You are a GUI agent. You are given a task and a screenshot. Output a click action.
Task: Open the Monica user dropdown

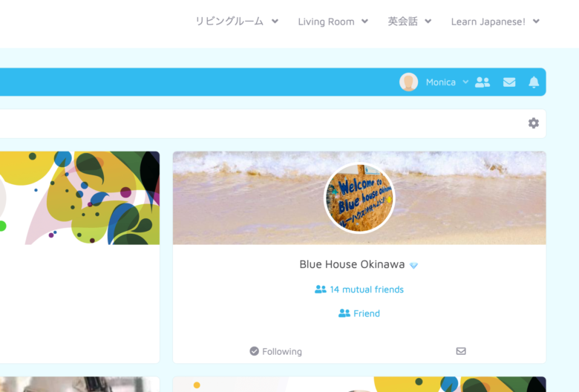(x=447, y=82)
